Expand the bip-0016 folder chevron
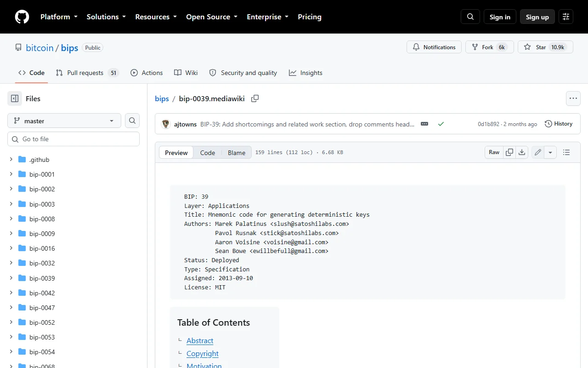 coord(11,248)
